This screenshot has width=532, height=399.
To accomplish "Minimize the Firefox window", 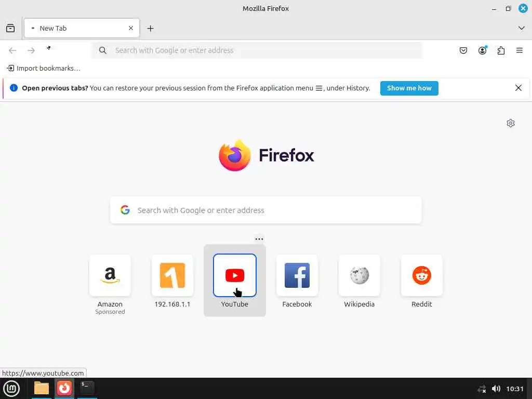I will tap(494, 9).
